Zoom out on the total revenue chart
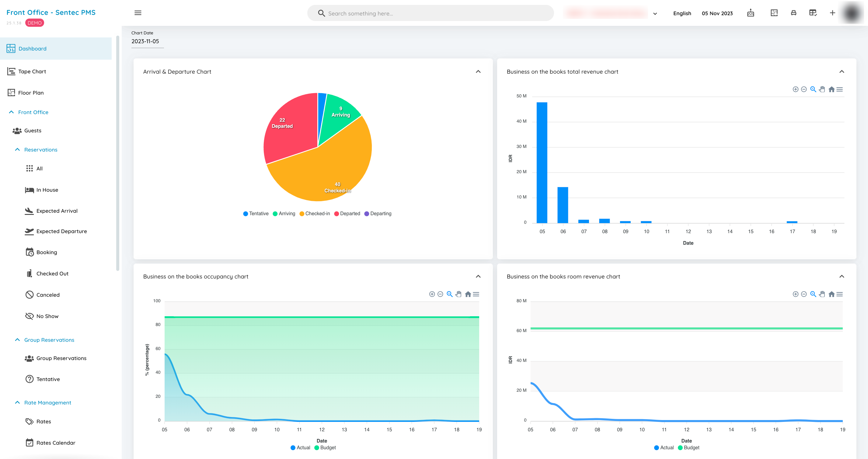 [x=804, y=89]
